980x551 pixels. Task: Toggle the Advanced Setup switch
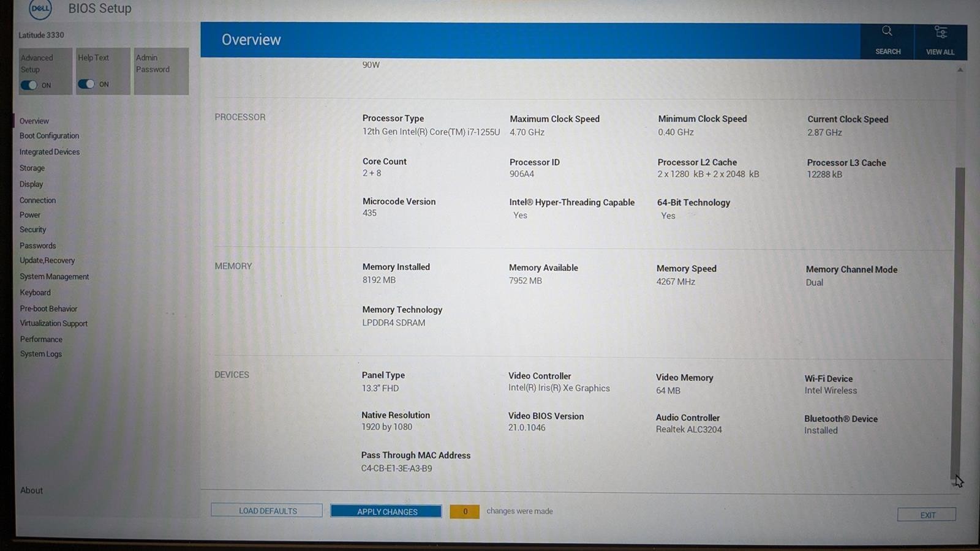click(x=29, y=85)
